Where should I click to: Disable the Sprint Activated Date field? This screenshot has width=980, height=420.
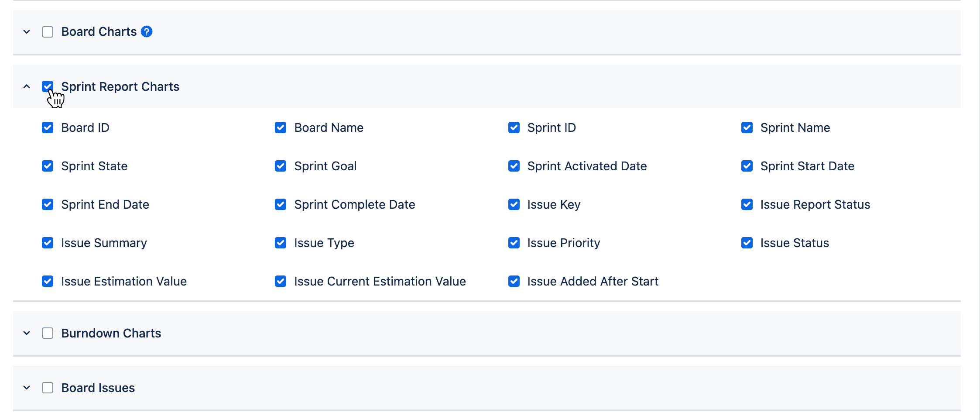tap(514, 165)
